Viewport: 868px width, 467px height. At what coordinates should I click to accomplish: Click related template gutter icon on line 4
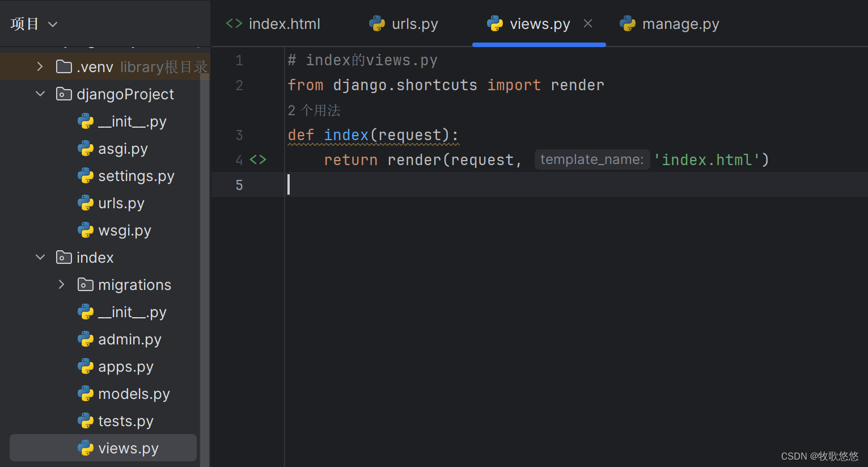[x=258, y=159]
